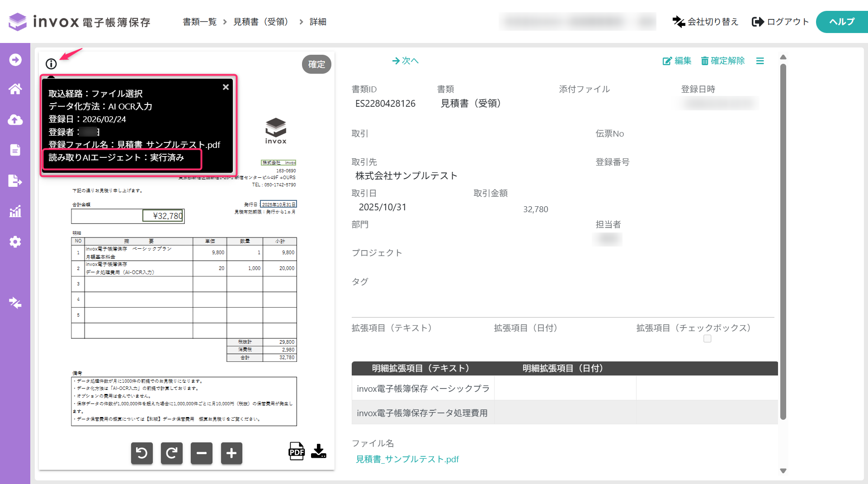
Task: Zoom out the document preview
Action: [x=202, y=453]
